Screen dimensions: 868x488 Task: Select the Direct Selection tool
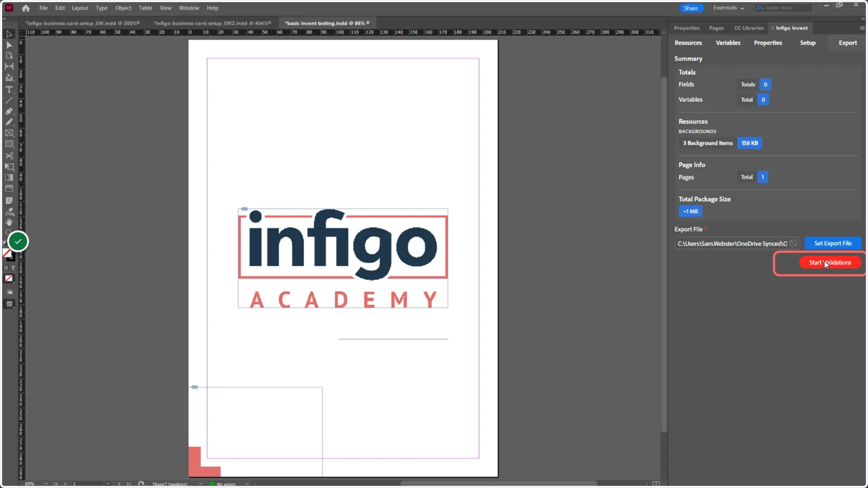click(9, 45)
